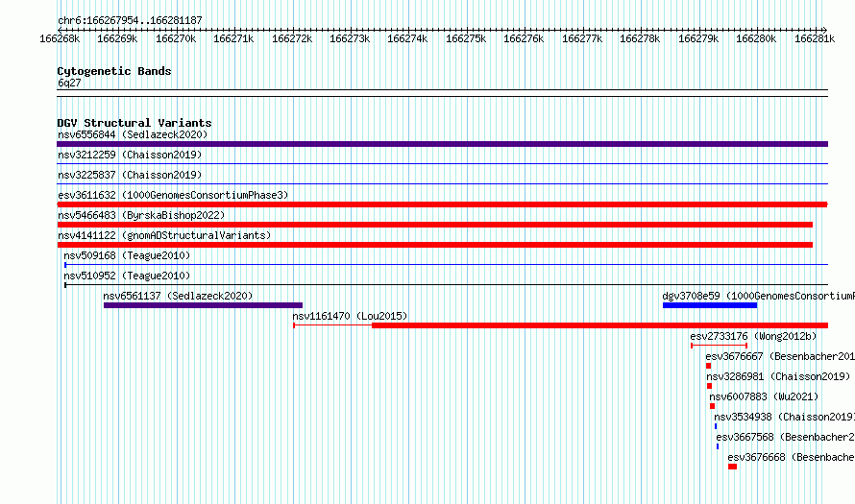Click the DGV Structural Variants track title

[x=134, y=123]
